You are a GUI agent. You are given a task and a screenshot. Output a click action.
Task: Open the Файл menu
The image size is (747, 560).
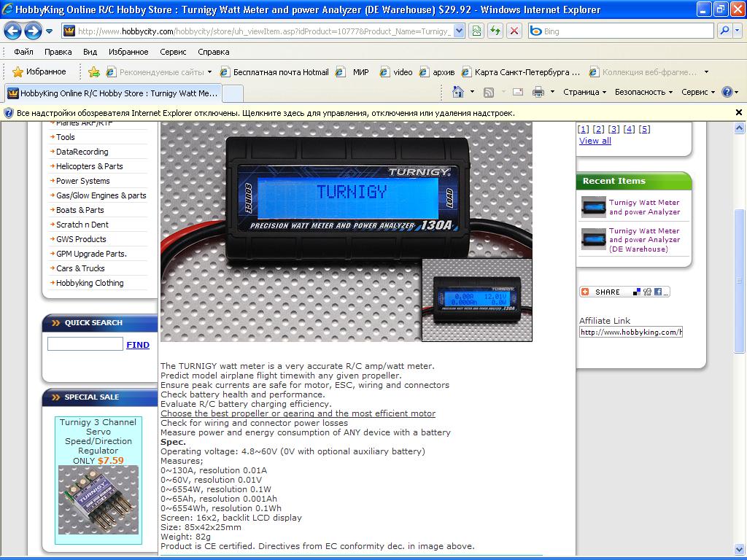(23, 52)
